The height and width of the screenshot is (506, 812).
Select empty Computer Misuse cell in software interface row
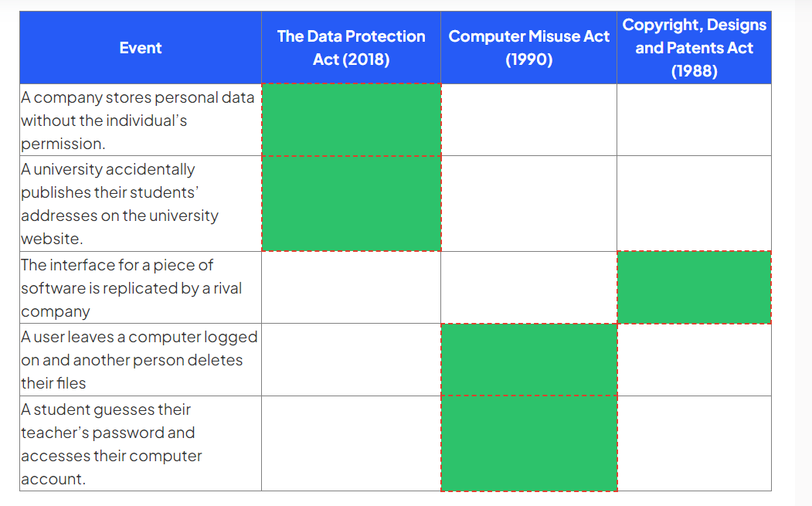(x=528, y=288)
